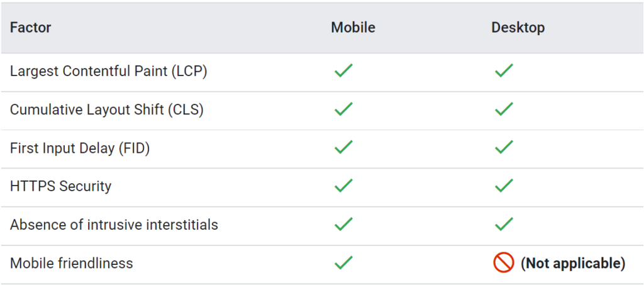Screen dimensions: 644x285
Task: Click the Factor column header
Action: [30, 28]
